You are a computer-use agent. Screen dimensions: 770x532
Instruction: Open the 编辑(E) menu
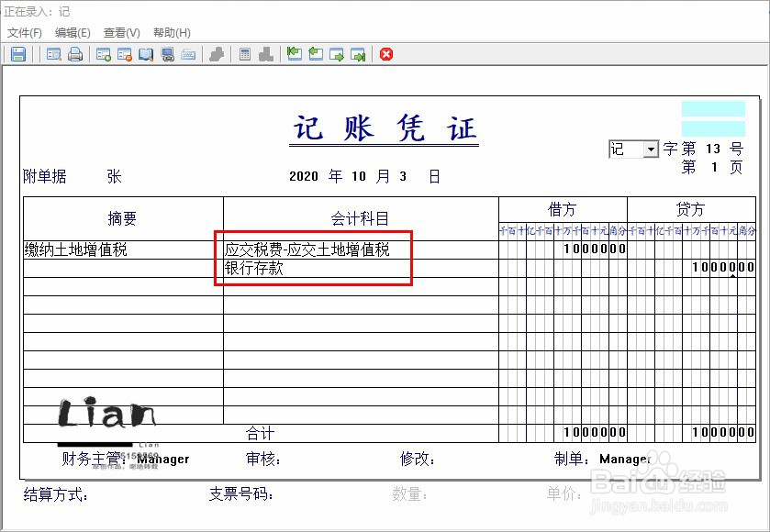tap(72, 32)
